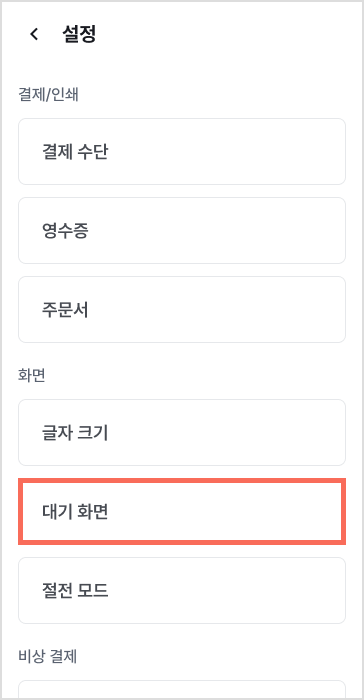Tap the 글자 크기 text label
This screenshot has height=700, width=364.
(x=75, y=433)
